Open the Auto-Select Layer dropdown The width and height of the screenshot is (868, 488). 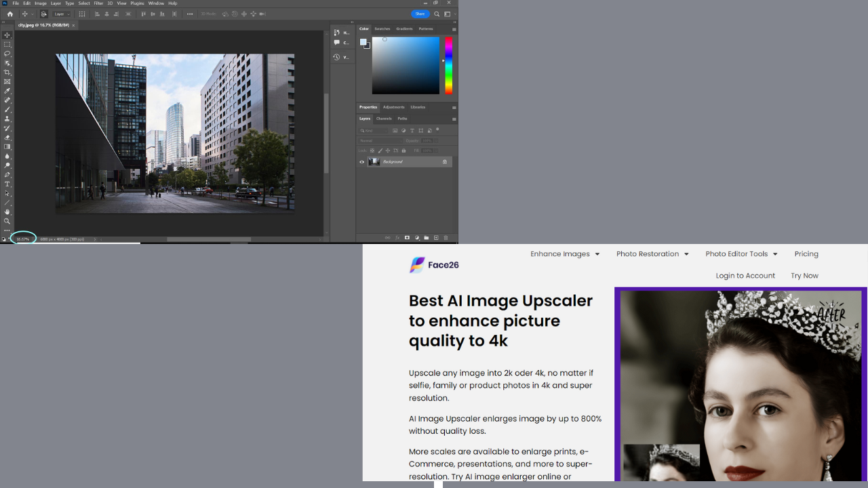pyautogui.click(x=62, y=14)
